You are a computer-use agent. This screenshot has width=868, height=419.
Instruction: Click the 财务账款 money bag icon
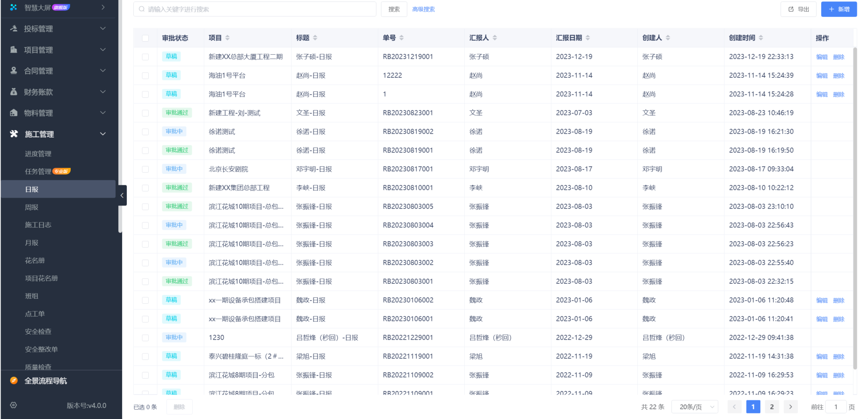point(14,92)
